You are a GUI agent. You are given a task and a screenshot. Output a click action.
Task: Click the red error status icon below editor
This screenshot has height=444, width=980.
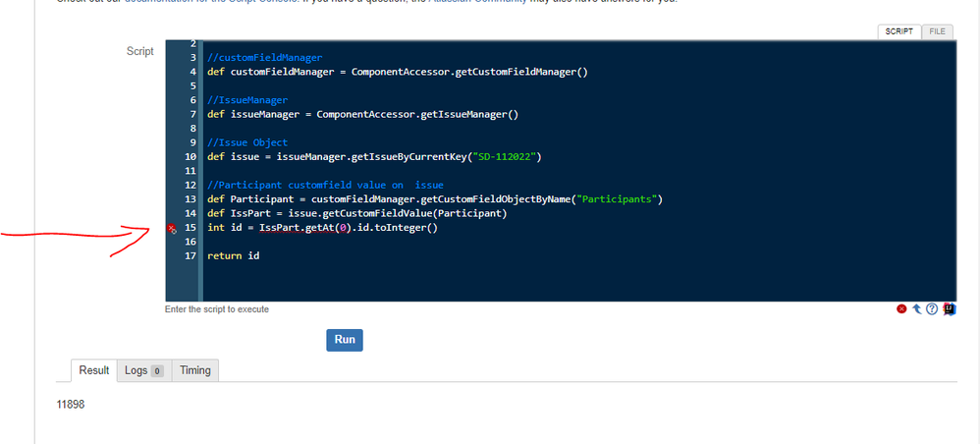pos(901,308)
